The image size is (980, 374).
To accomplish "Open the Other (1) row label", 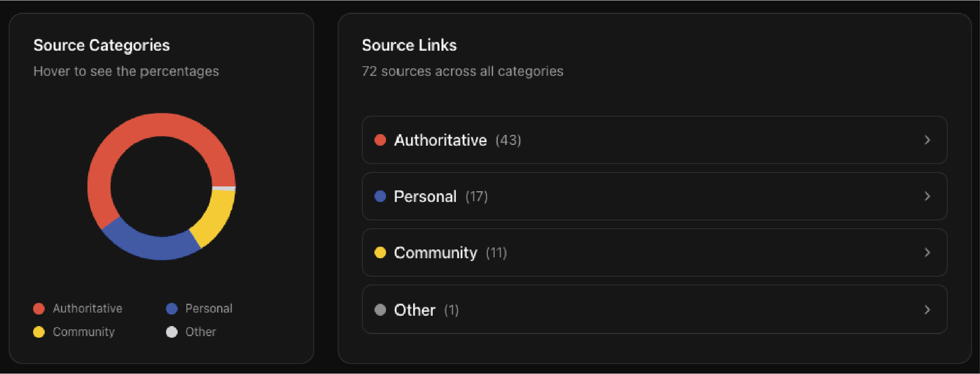I will 426,310.
